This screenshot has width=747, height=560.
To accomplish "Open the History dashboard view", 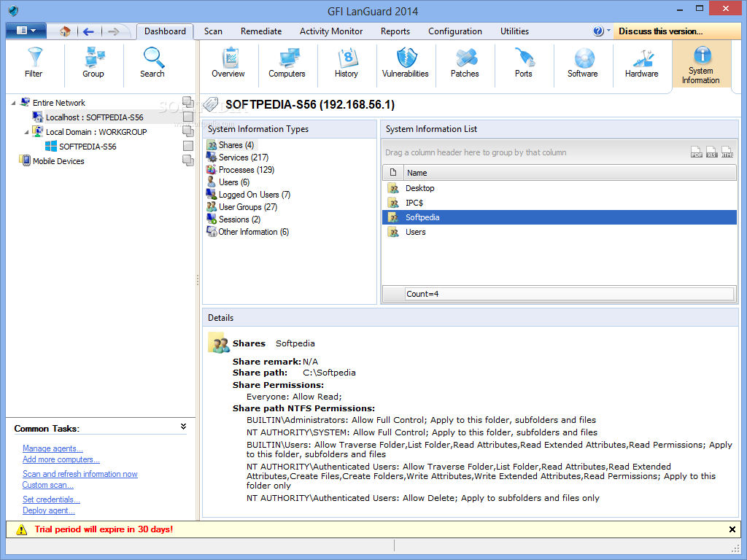I will pyautogui.click(x=347, y=63).
